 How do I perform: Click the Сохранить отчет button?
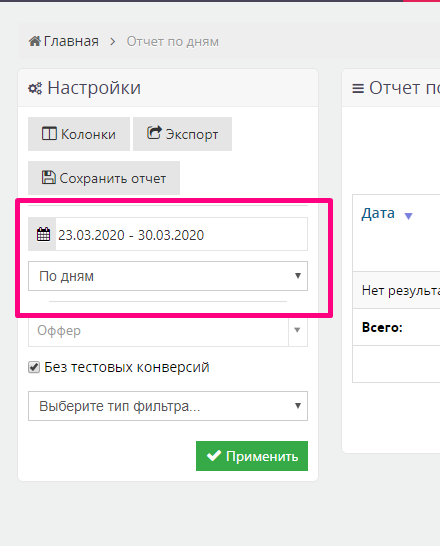pyautogui.click(x=104, y=178)
